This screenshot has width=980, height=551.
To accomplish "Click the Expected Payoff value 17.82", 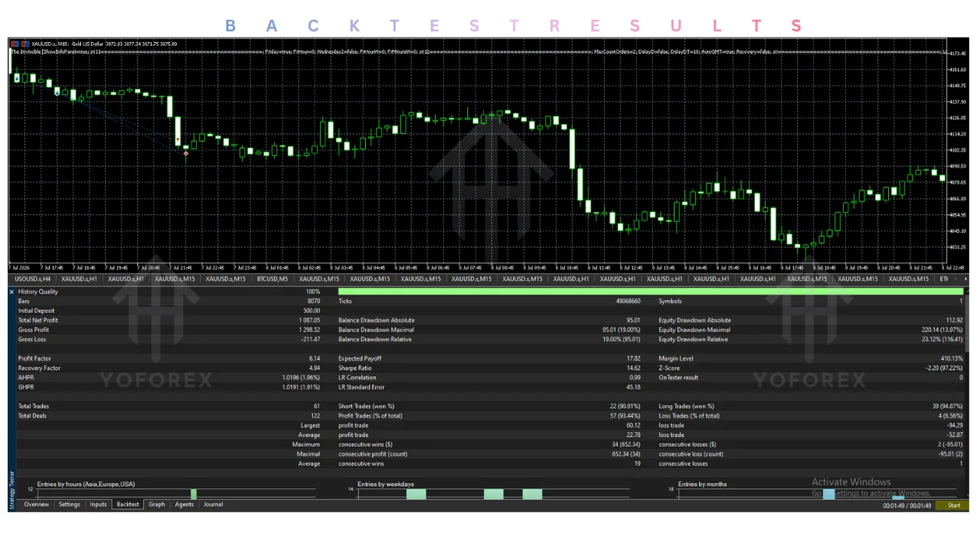I will (x=633, y=358).
